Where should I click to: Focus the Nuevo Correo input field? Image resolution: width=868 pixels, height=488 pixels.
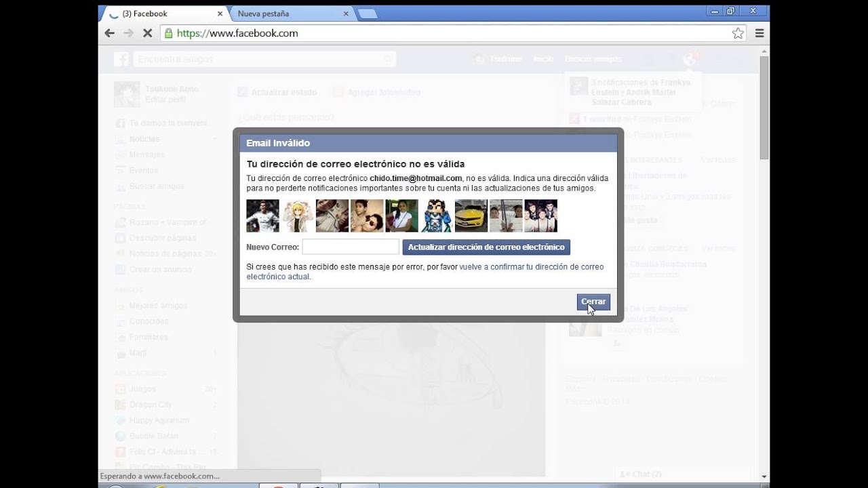pos(351,247)
